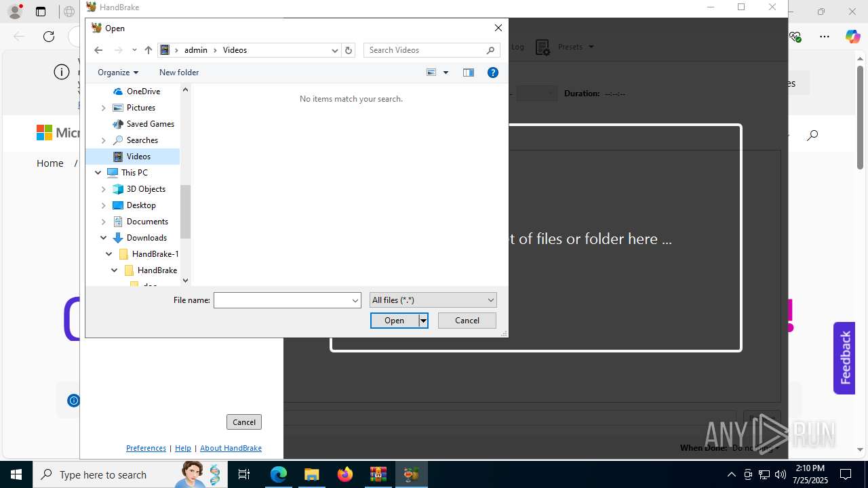Refresh the Edge browser page
The height and width of the screenshot is (488, 868).
[x=48, y=37]
